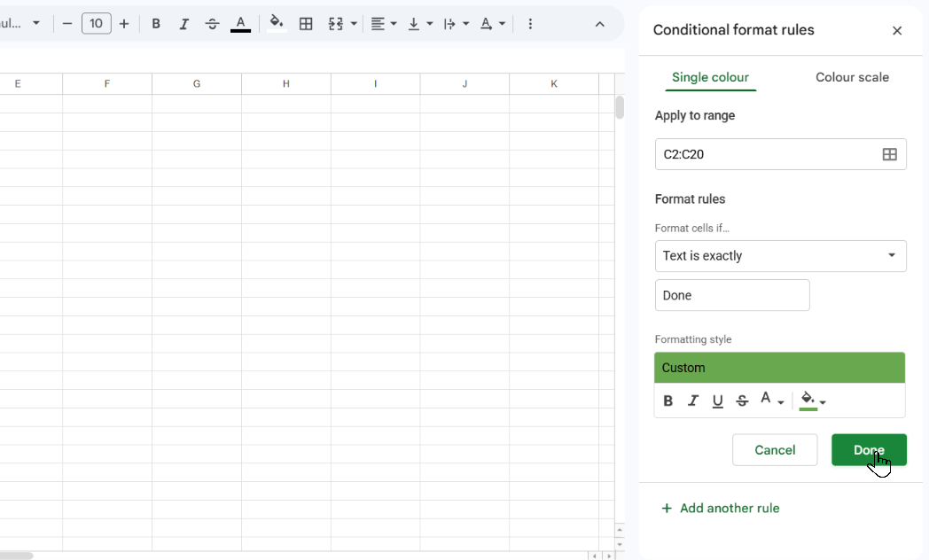
Task: Select column K header
Action: tap(554, 84)
